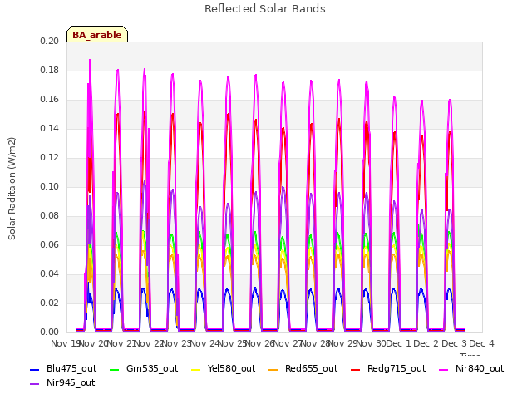The image size is (532, 399).
Task: Click the 0.04 y-axis tick label
Action: (x=50, y=273)
